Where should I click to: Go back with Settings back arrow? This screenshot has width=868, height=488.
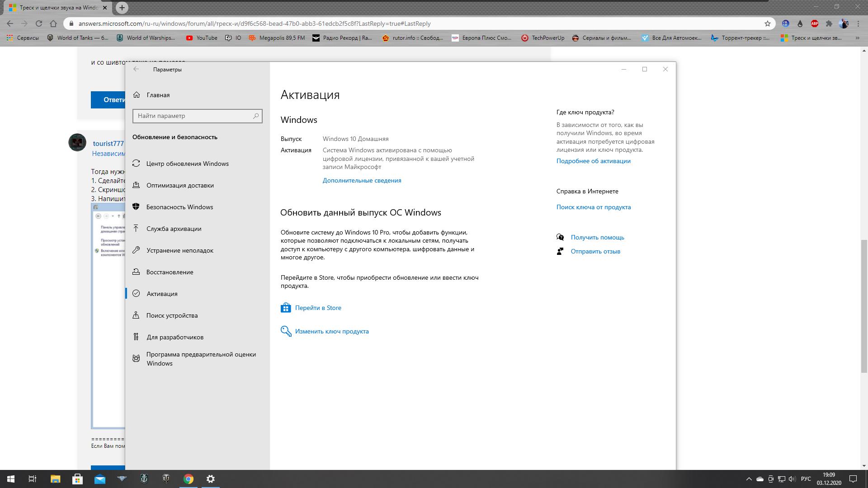click(136, 69)
